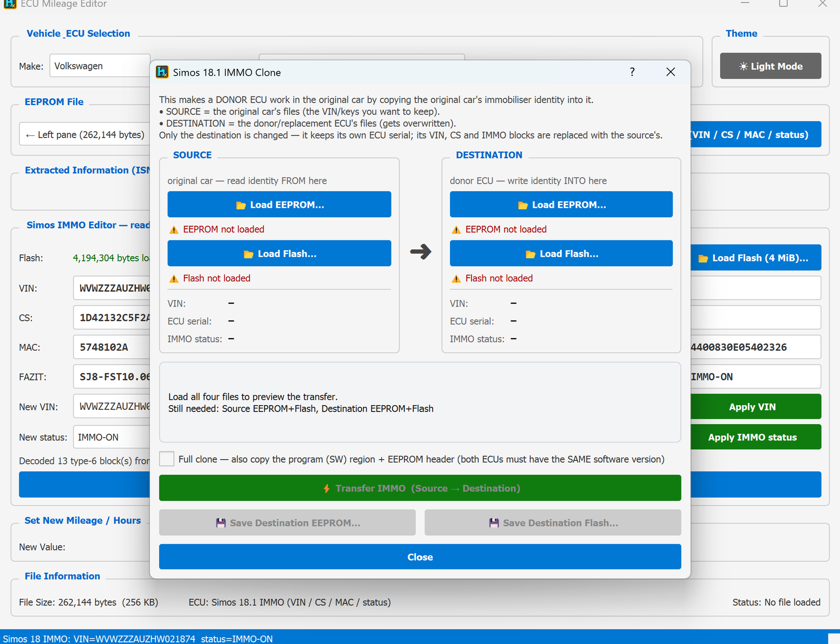Click the VIN input field in main window
Image resolution: width=840 pixels, height=644 pixels.
pos(112,288)
